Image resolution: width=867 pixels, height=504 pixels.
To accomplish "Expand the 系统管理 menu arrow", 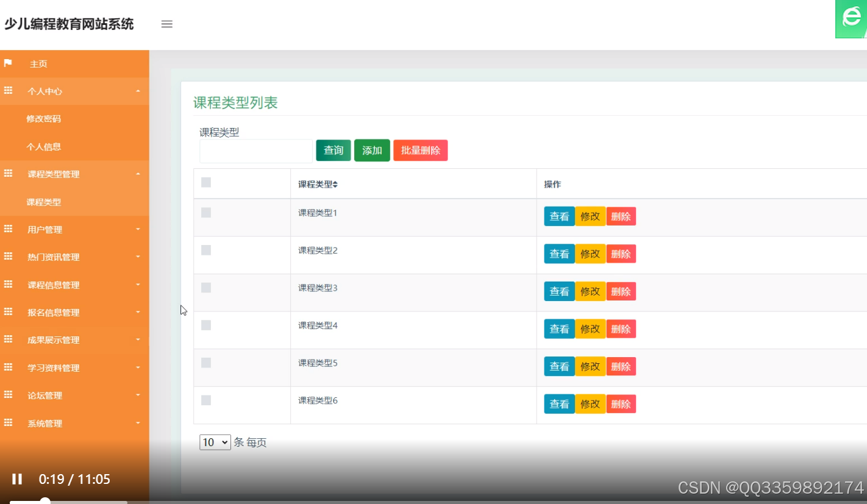I will click(138, 423).
